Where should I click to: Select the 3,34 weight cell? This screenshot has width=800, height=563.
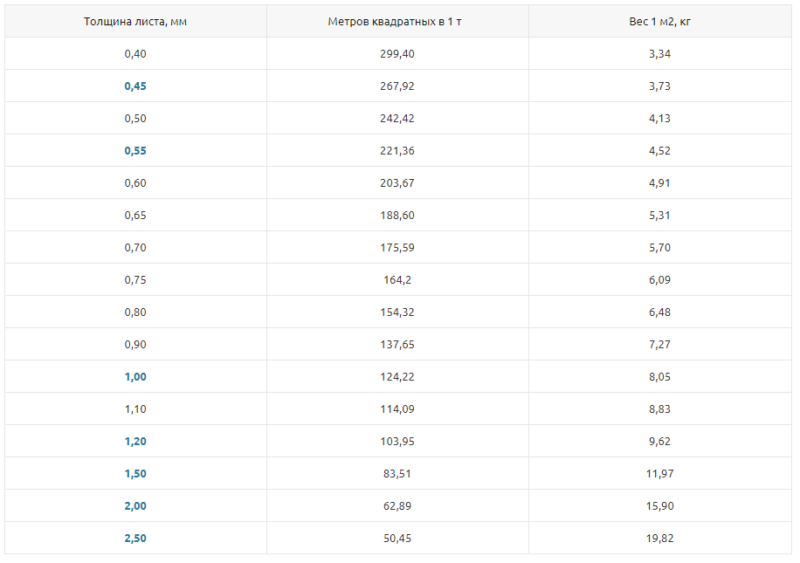[x=660, y=54]
